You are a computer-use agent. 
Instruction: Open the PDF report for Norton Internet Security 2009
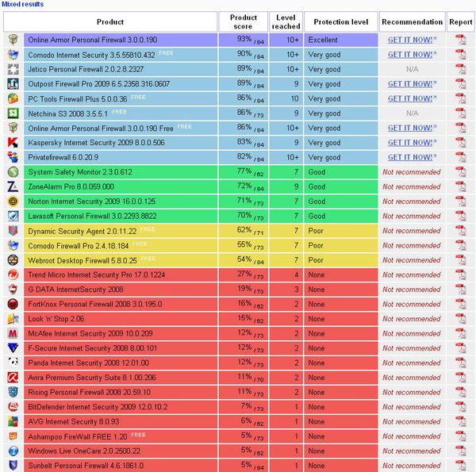460,201
